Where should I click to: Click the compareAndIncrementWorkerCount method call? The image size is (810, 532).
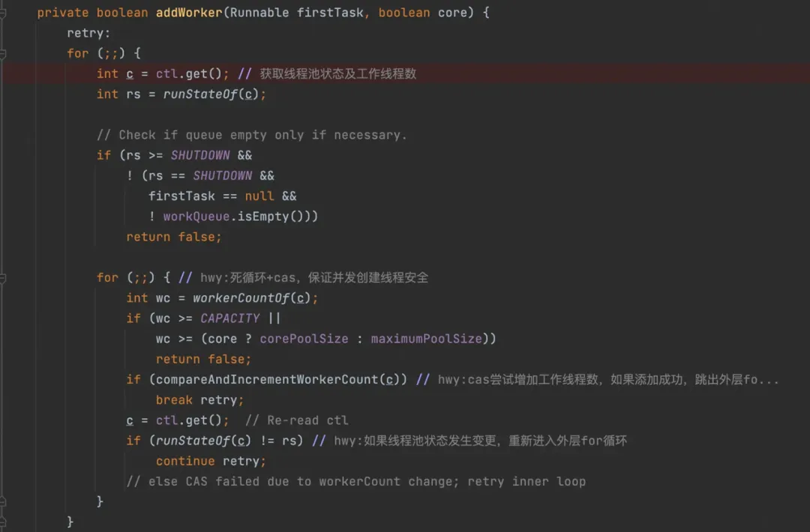pyautogui.click(x=267, y=380)
